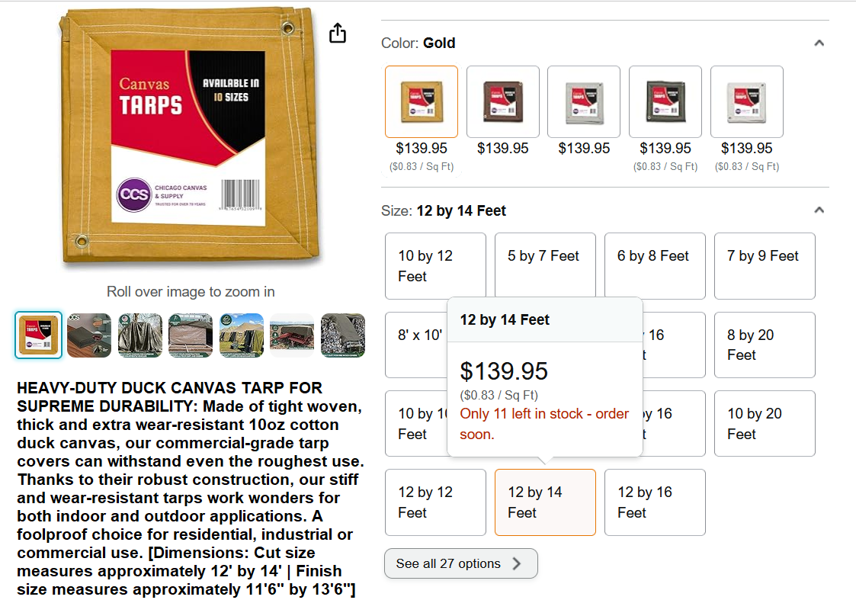Collapse the Size section chevron
The width and height of the screenshot is (856, 616).
(x=819, y=210)
